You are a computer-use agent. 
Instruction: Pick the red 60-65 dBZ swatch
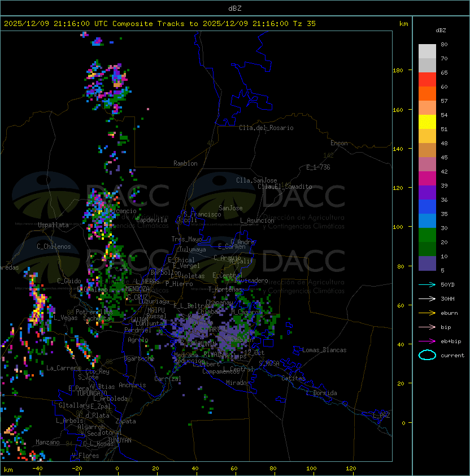[x=427, y=80]
